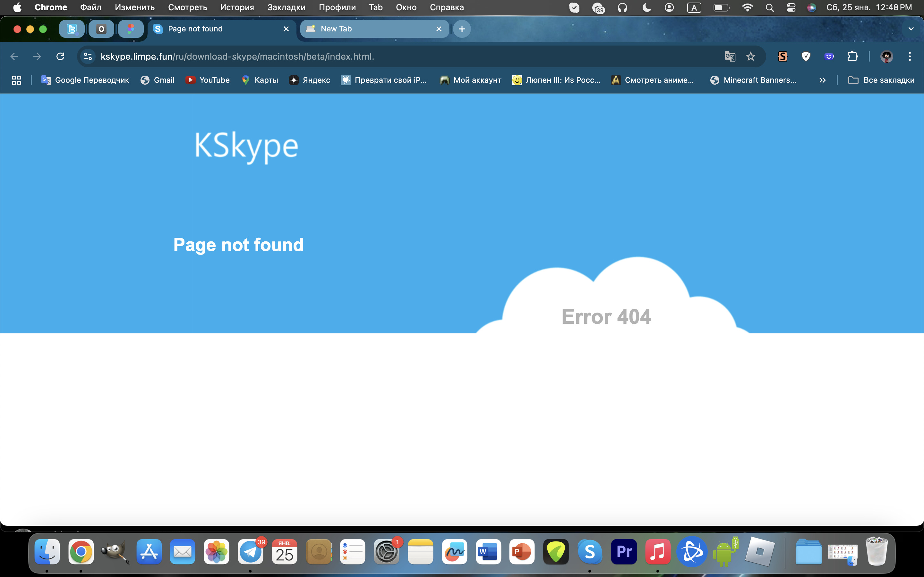Screen dimensions: 924x577
Task: Open the История menu
Action: (237, 8)
